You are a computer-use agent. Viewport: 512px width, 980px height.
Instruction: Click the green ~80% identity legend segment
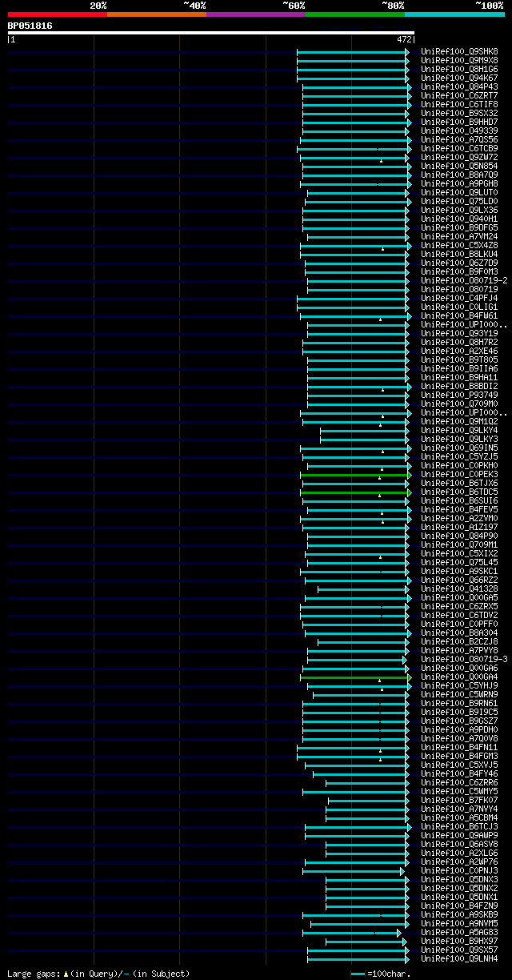355,14
